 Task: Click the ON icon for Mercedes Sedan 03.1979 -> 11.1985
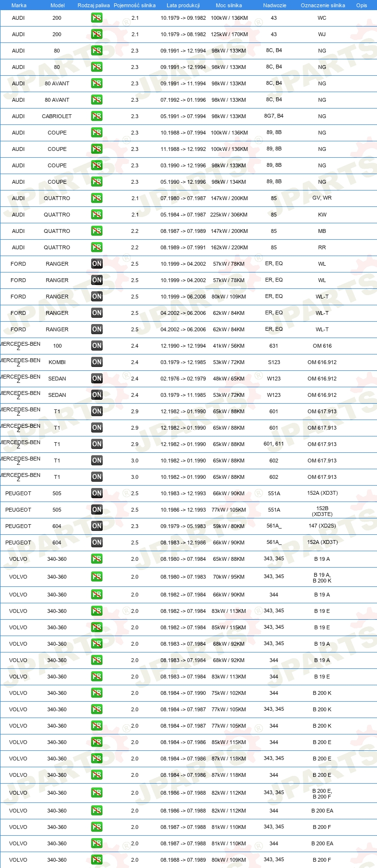pos(97,395)
